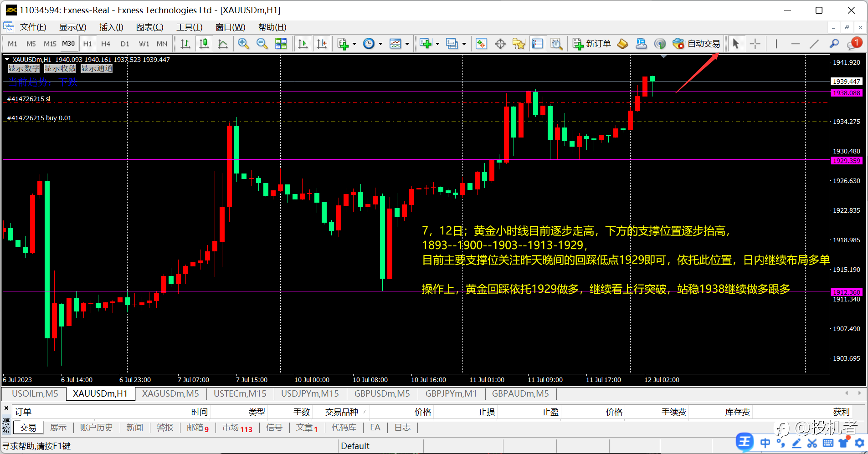The height and width of the screenshot is (454, 868).
Task: Zoom out of the chart
Action: [262, 44]
